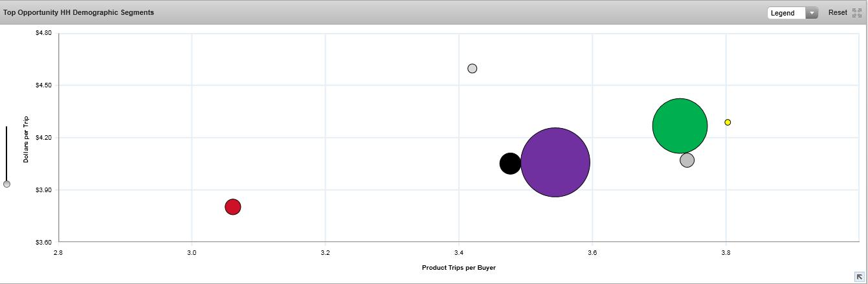Click the Product Trips per Buyer axis title
Image resolution: width=868 pixels, height=284 pixels.
tap(458, 267)
